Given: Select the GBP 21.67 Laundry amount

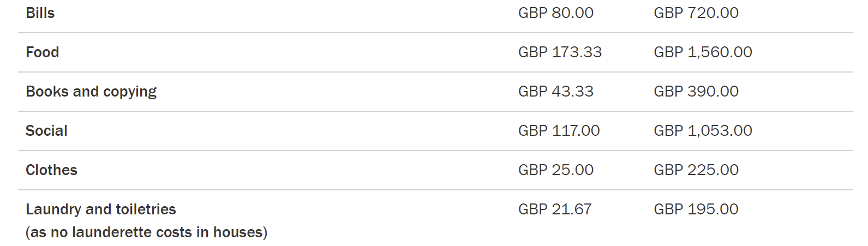Looking at the screenshot, I should click(x=555, y=209).
